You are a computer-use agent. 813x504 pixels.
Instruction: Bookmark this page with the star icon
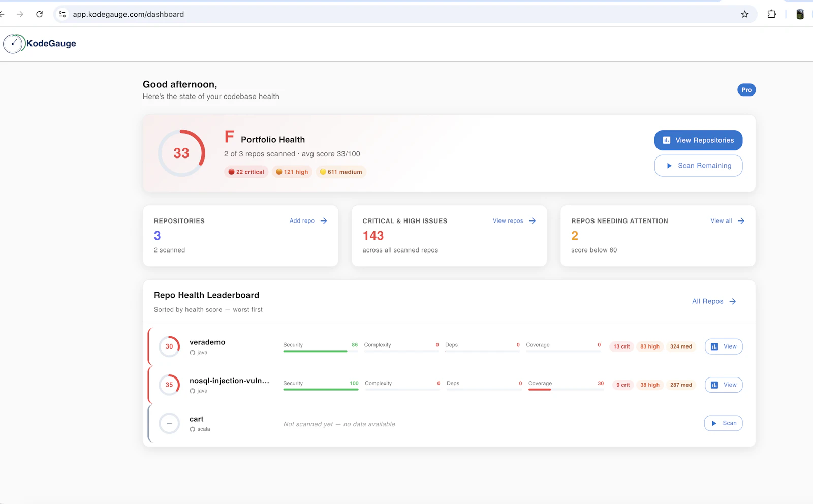[x=745, y=14]
